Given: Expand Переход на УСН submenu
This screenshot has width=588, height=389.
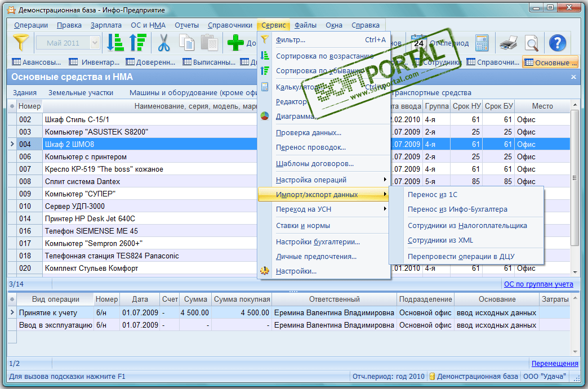Looking at the screenshot, I should pyautogui.click(x=324, y=209).
